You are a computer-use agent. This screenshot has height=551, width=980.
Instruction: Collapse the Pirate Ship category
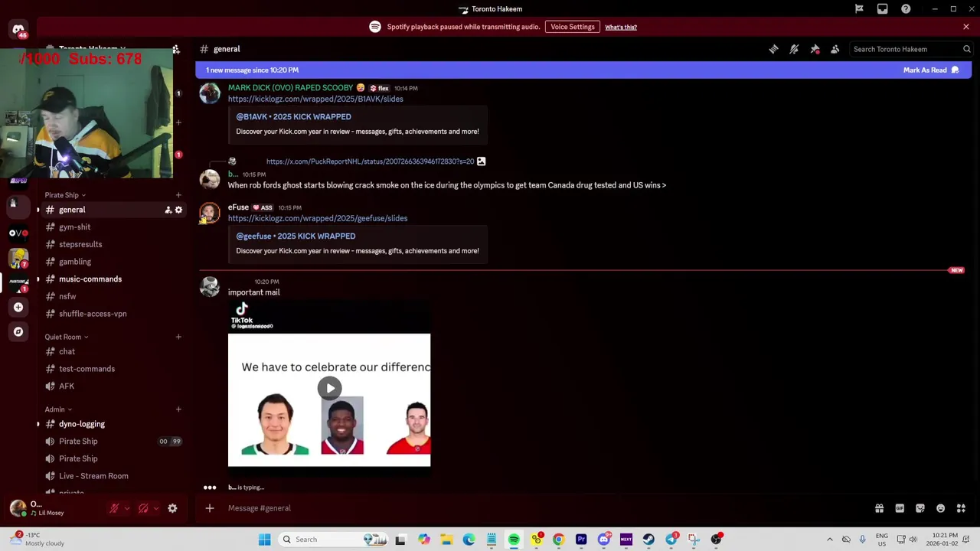(x=65, y=195)
